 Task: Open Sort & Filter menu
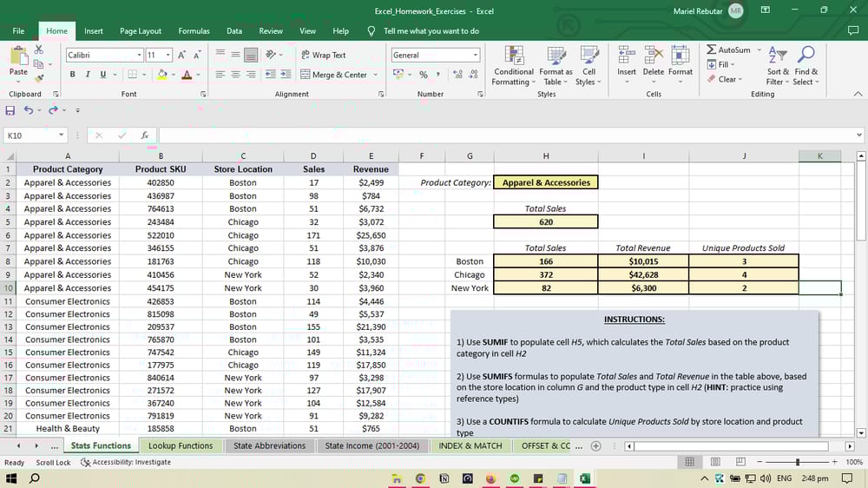(x=778, y=65)
